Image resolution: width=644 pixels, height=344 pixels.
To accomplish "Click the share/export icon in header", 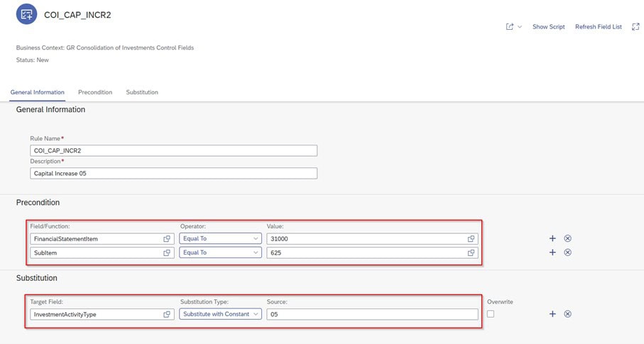I will [510, 27].
